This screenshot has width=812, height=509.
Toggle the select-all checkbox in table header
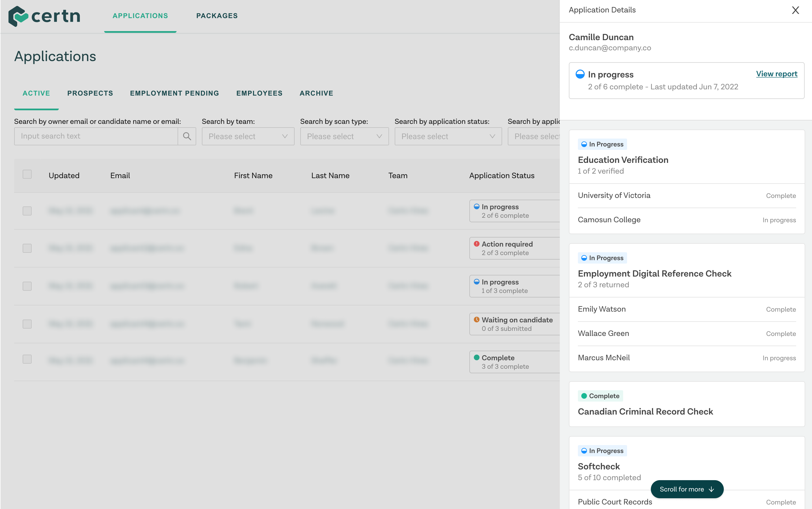pos(27,174)
